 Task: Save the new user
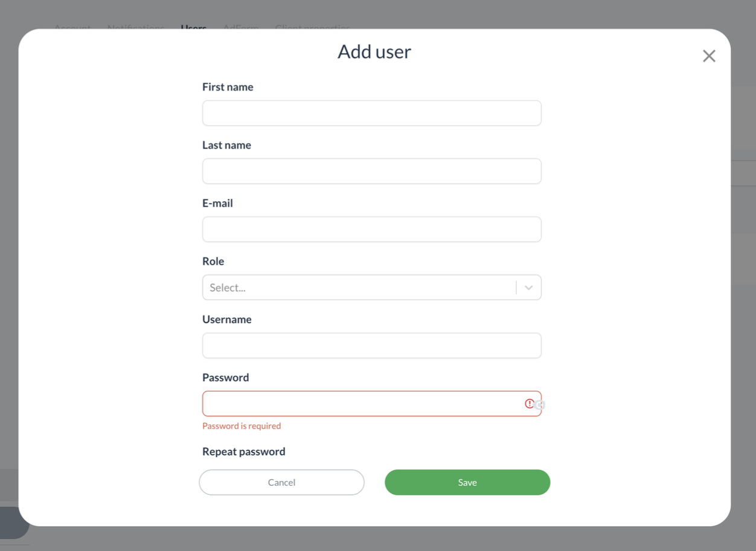coord(467,482)
